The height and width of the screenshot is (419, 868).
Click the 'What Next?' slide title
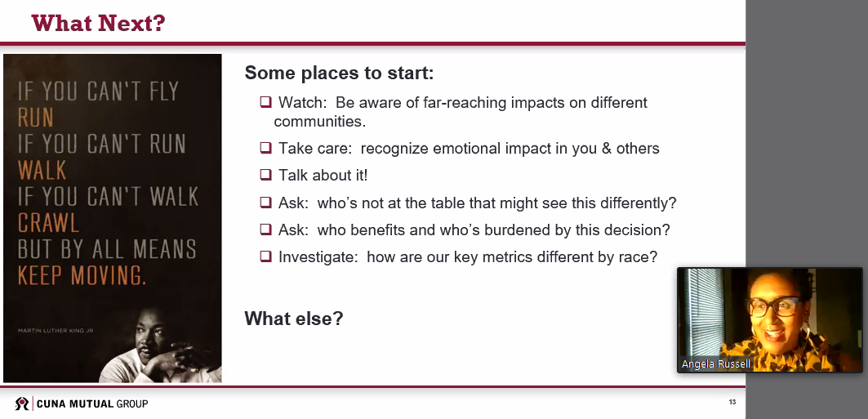point(98,23)
